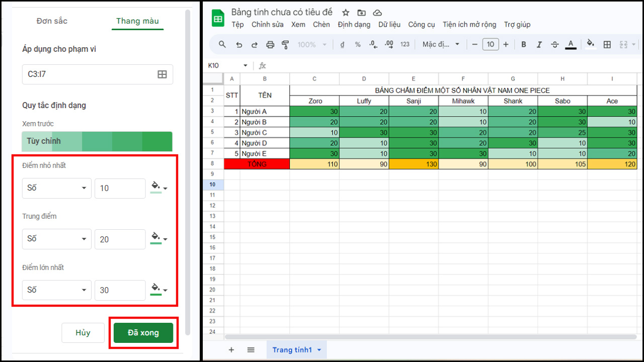Open the font size dropdown showing 10
Screen dimensions: 644x362
491,44
